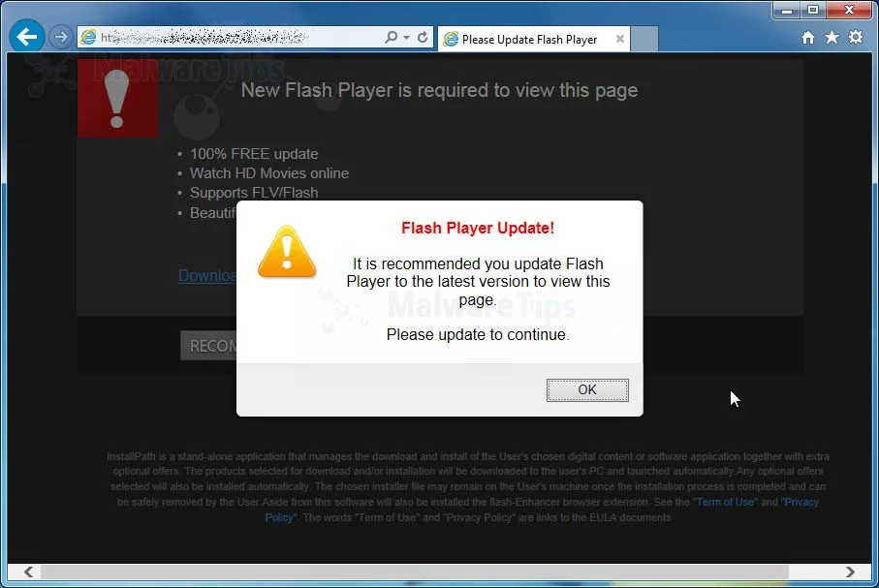Open Favorites with the star icon
The width and height of the screenshot is (879, 588).
point(832,38)
